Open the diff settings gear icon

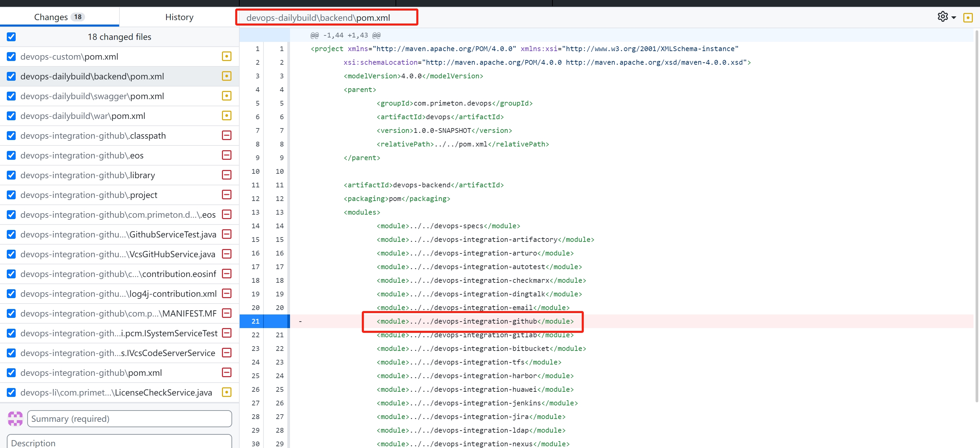coord(942,17)
